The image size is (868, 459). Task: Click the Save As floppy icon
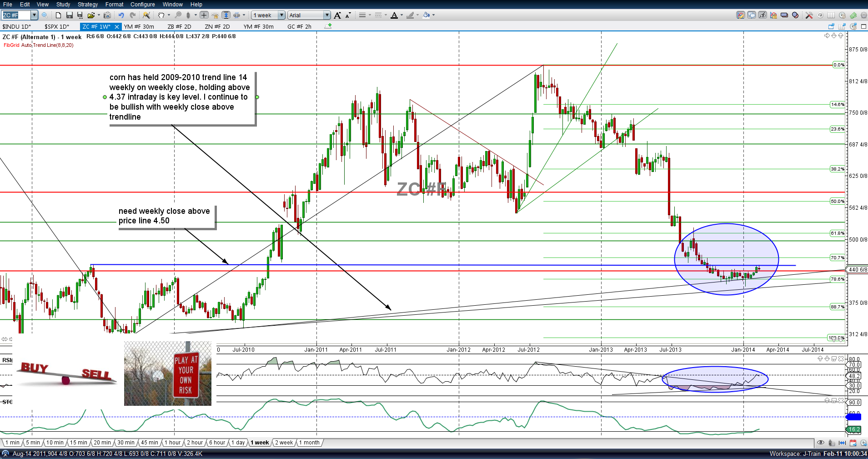pyautogui.click(x=80, y=15)
